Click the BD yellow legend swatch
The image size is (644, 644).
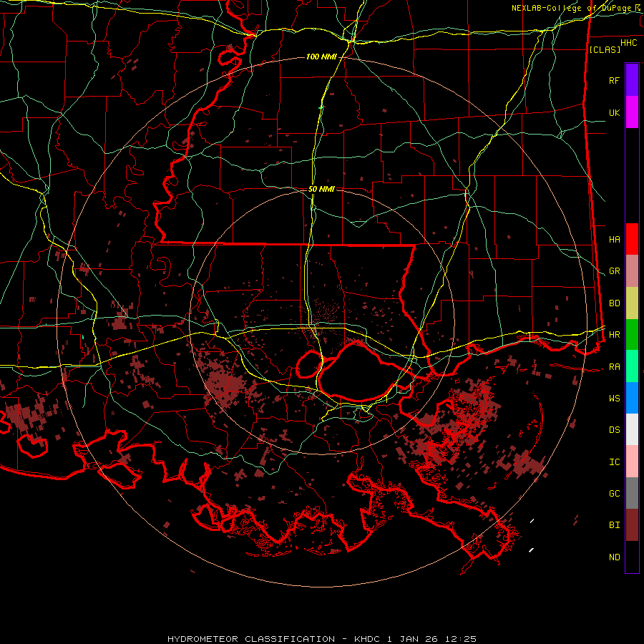tap(632, 303)
